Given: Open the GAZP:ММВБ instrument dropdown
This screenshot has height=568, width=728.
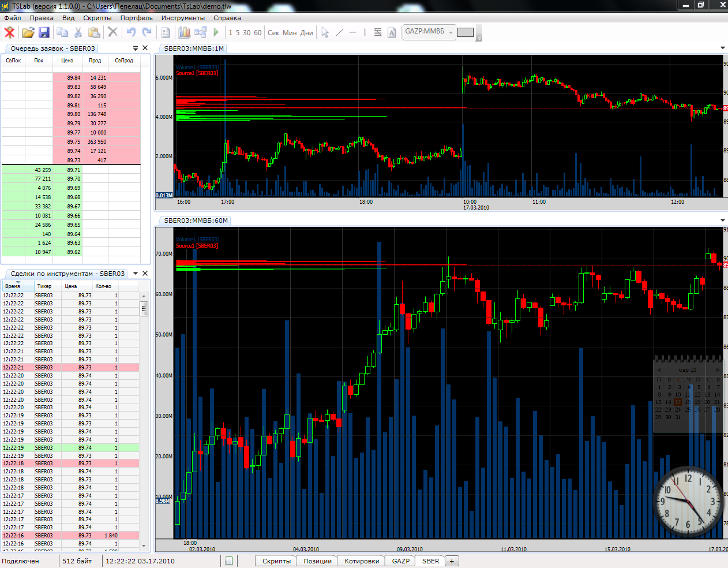Looking at the screenshot, I should 451,32.
